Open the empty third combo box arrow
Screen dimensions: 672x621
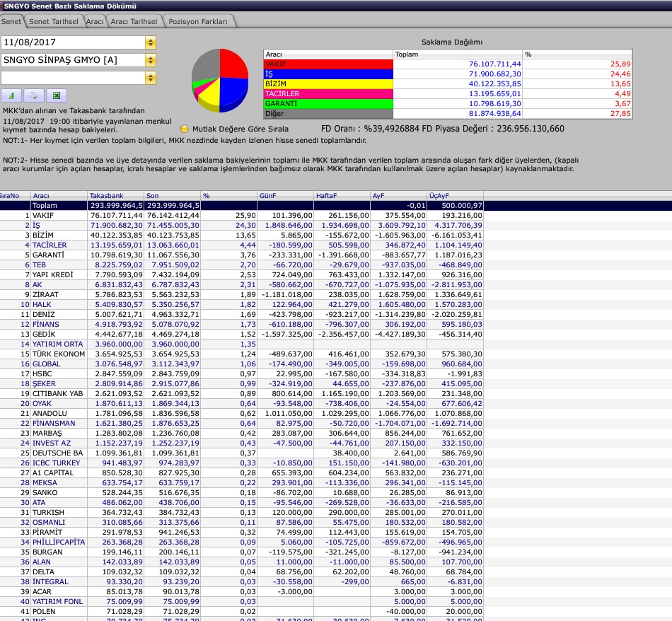click(x=151, y=78)
